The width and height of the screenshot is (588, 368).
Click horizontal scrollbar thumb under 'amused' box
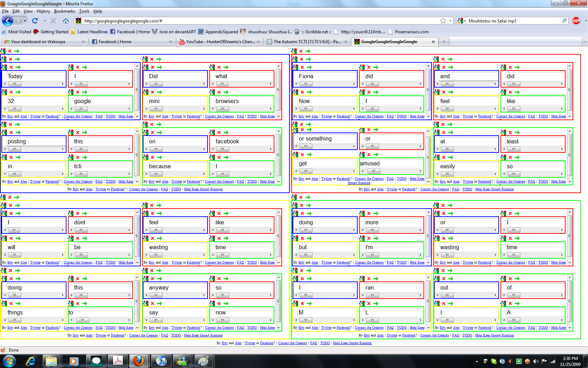(374, 171)
